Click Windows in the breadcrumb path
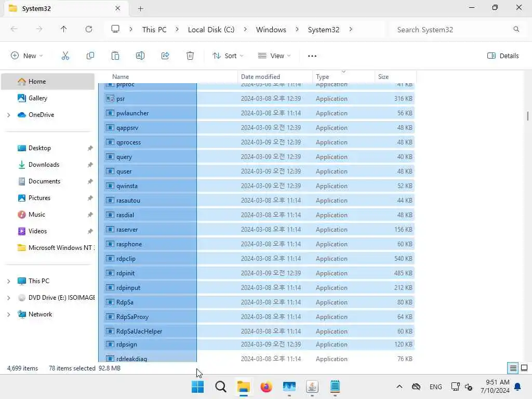532x399 pixels. [x=271, y=30]
